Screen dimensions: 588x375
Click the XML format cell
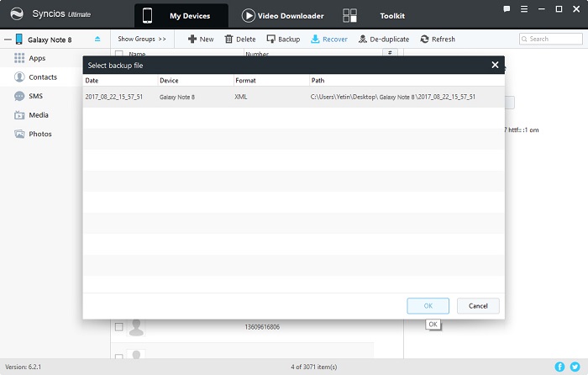tap(241, 97)
